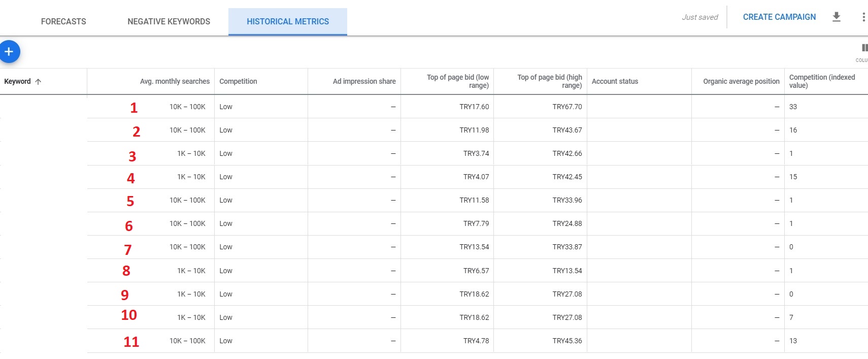Select the TRY42.66 high bid cell
Image resolution: width=868 pixels, height=359 pixels.
pos(567,153)
